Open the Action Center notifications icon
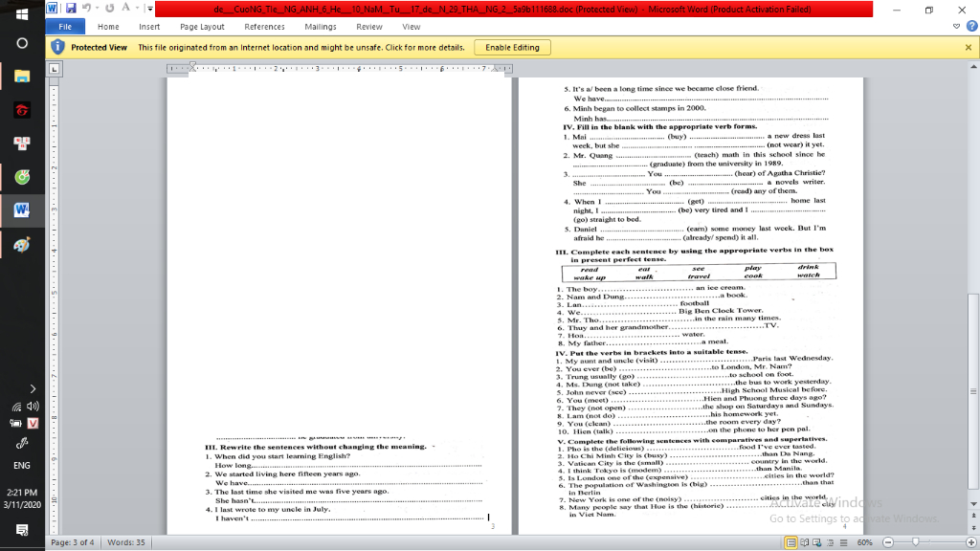The image size is (980, 551). [x=22, y=530]
